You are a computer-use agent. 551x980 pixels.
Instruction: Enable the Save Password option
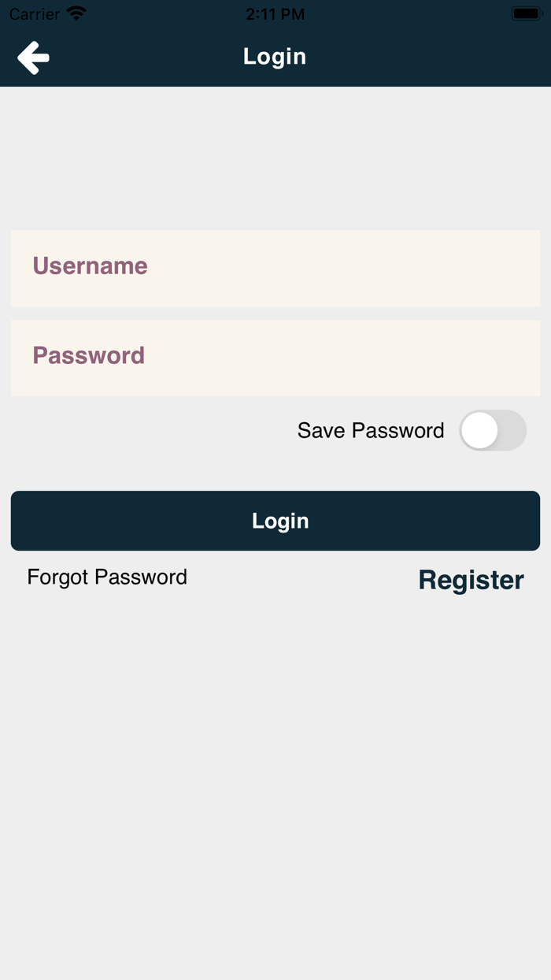(493, 430)
